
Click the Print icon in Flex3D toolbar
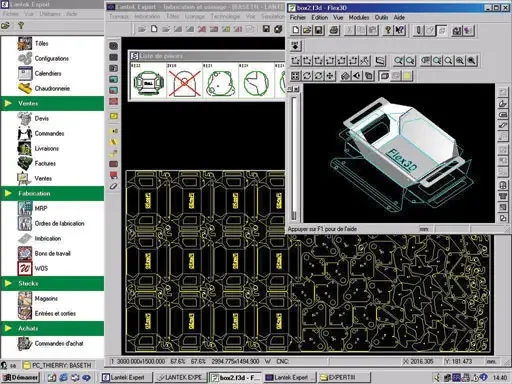pos(334,30)
